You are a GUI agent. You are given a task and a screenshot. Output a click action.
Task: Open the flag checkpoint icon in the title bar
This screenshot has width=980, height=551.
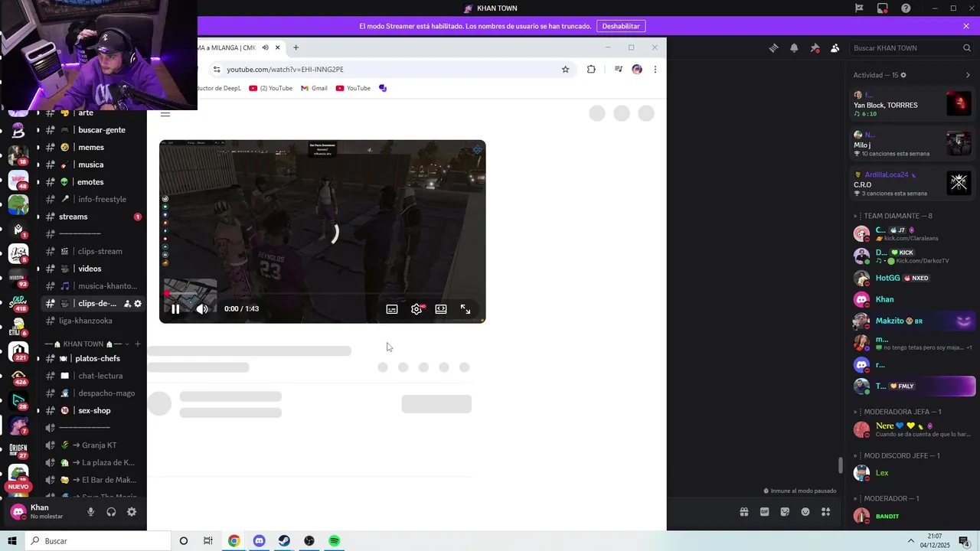859,8
